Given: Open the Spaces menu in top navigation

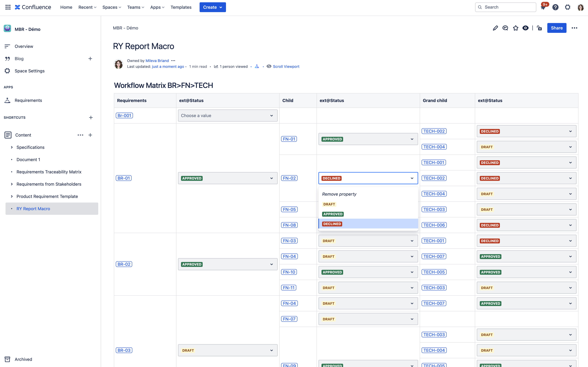Looking at the screenshot, I should (x=111, y=7).
